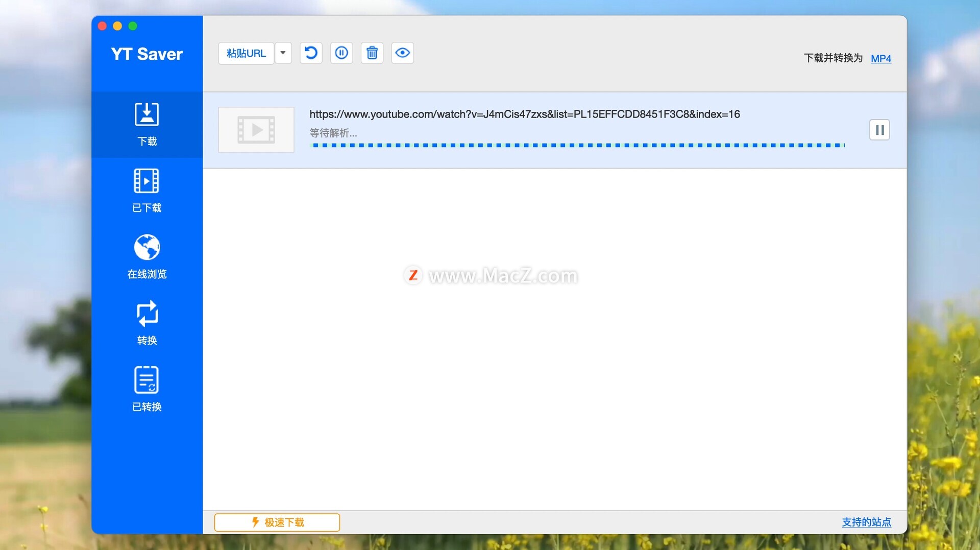Expand the Paste URL dropdown arrow
980x550 pixels.
pyautogui.click(x=283, y=53)
